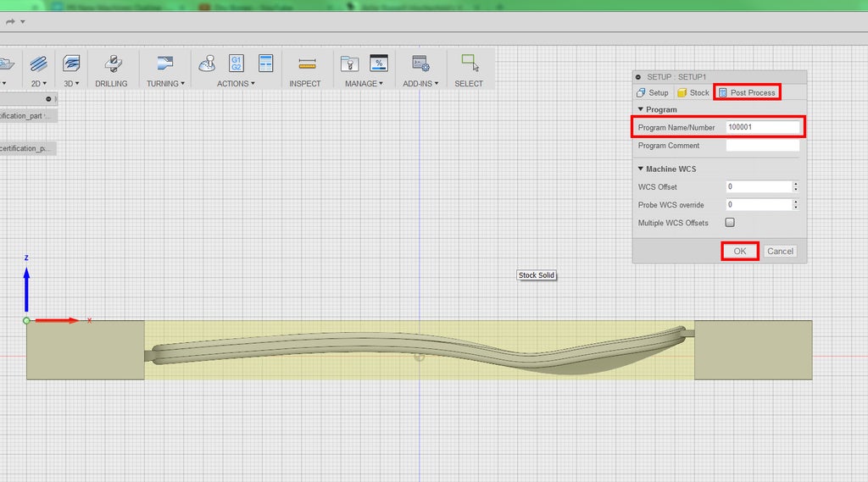Select the left stock block
This screenshot has width=868, height=482.
tap(86, 350)
